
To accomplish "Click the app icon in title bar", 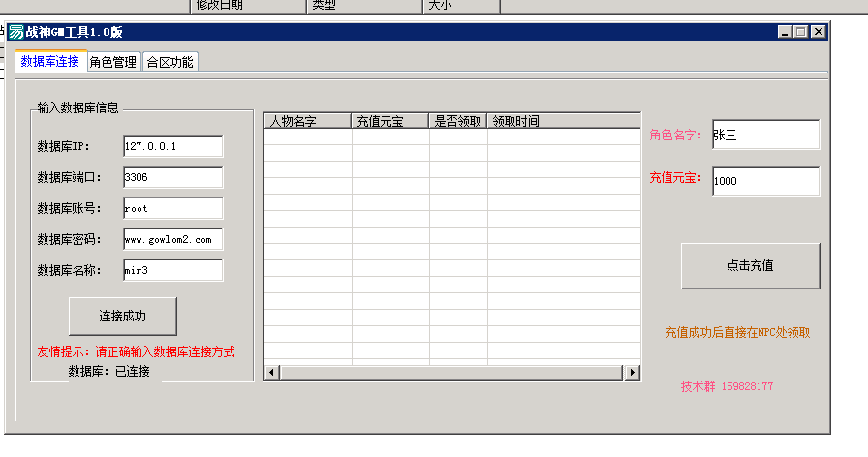I will click(x=16, y=32).
